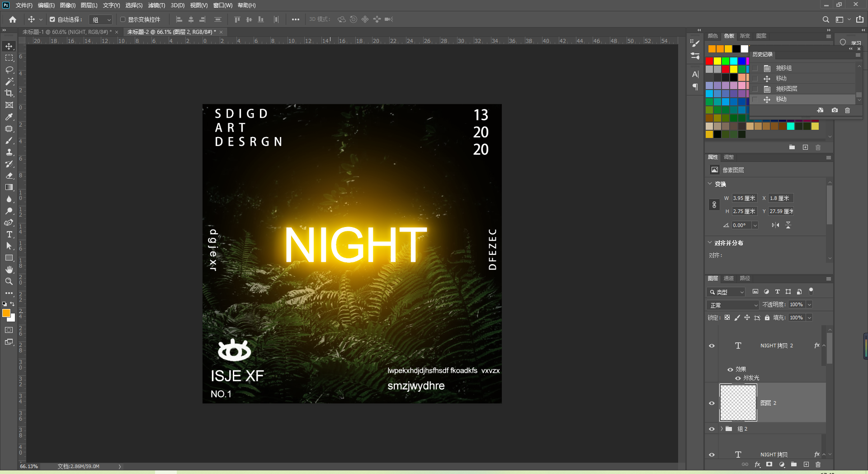
Task: Click the History panel trash icon
Action: [x=848, y=110]
